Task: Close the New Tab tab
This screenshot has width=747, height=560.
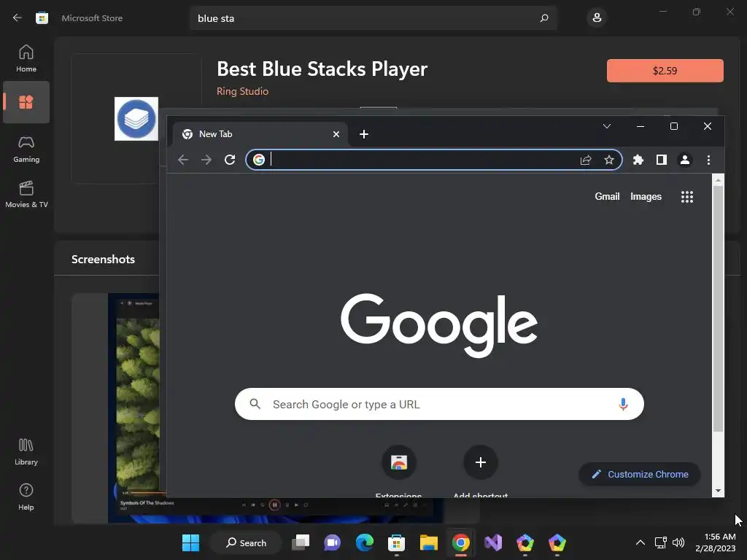Action: [x=336, y=134]
